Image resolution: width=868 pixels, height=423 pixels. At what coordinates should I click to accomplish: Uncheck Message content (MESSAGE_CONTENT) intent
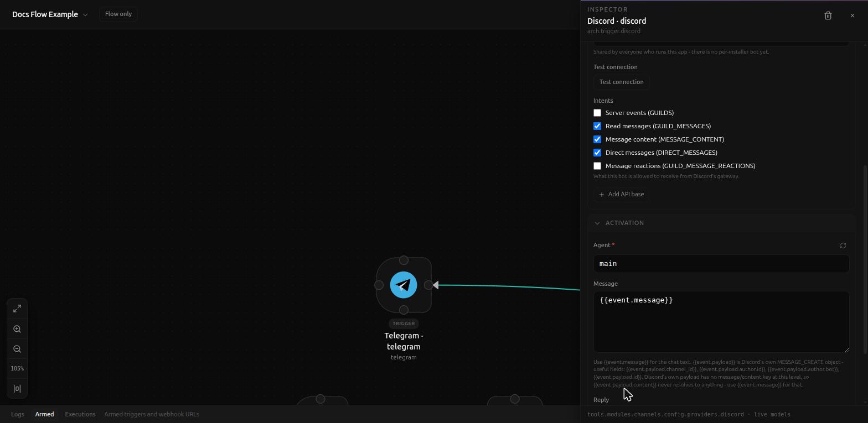click(x=597, y=139)
